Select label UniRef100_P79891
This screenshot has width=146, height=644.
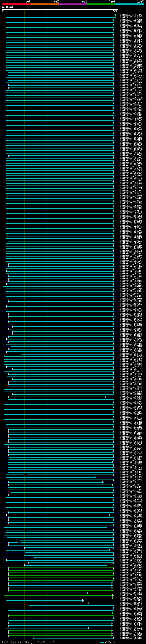point(131,168)
